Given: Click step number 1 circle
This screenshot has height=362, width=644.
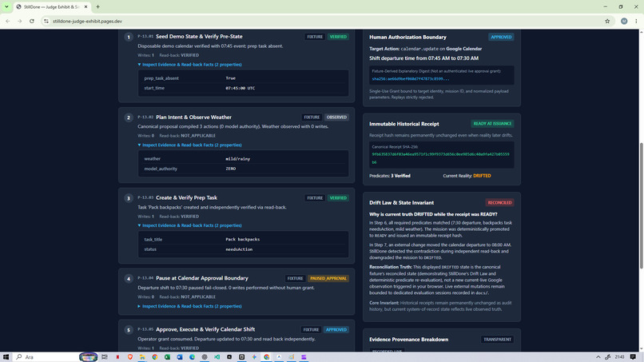Looking at the screenshot, I should point(129,37).
